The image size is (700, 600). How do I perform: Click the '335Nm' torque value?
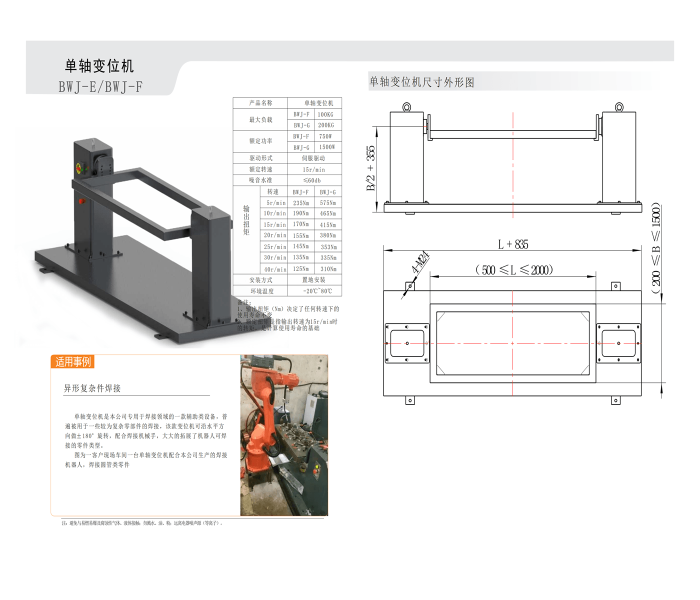(x=328, y=258)
